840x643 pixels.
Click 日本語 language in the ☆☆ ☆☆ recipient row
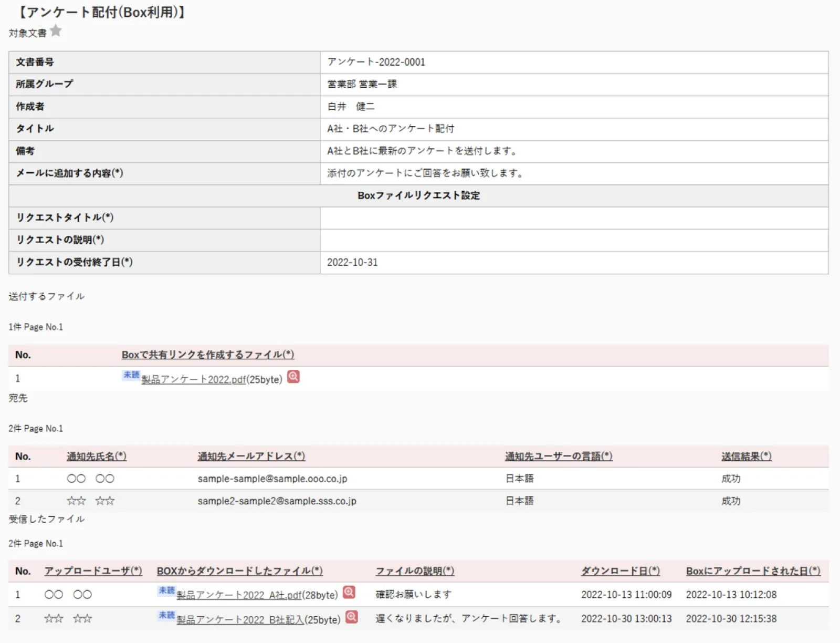(x=520, y=501)
